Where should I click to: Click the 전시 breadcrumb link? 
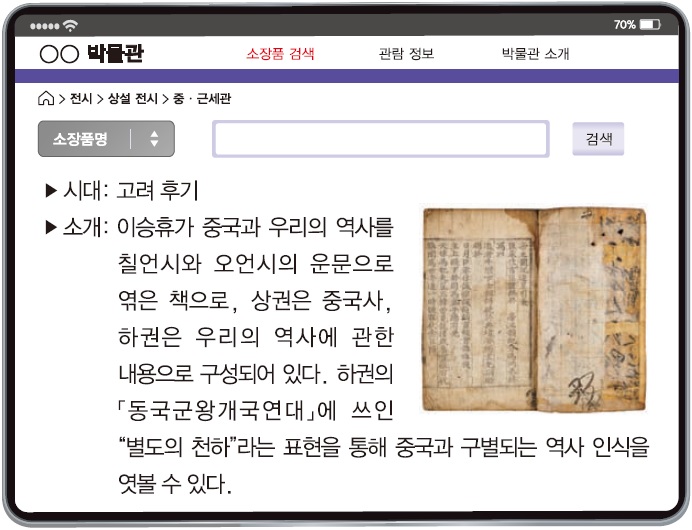pos(81,99)
